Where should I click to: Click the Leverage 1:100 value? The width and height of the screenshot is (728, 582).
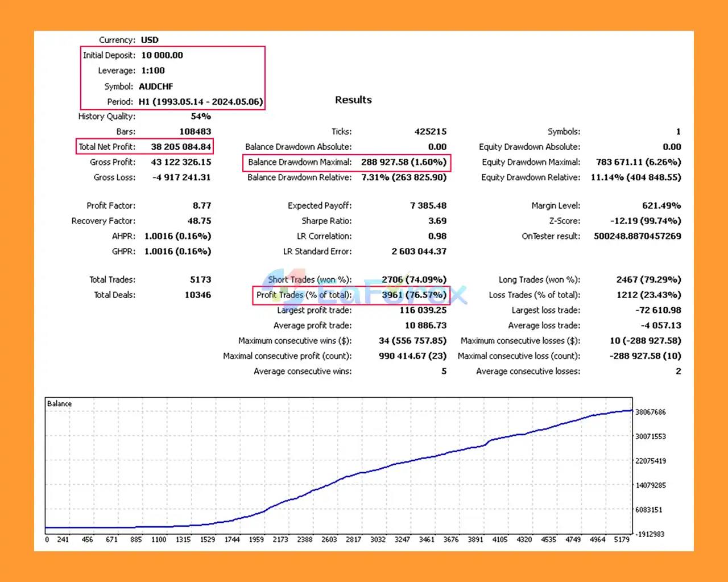click(x=153, y=71)
